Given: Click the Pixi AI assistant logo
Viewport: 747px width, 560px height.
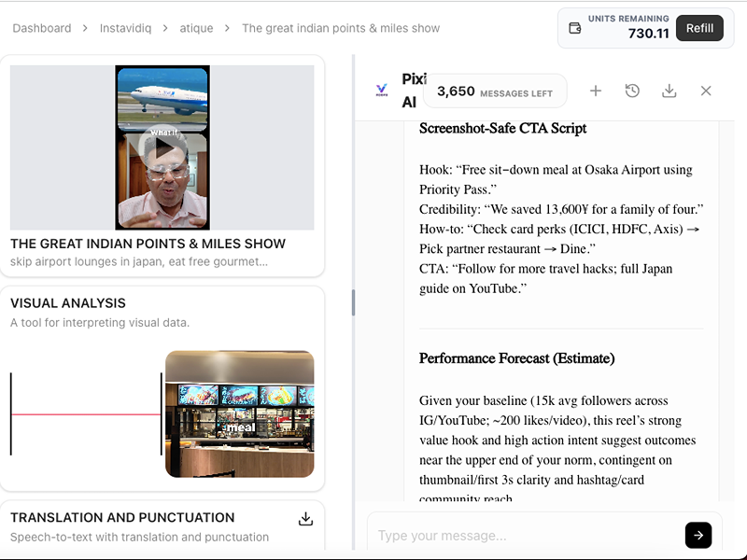Looking at the screenshot, I should pos(382,91).
